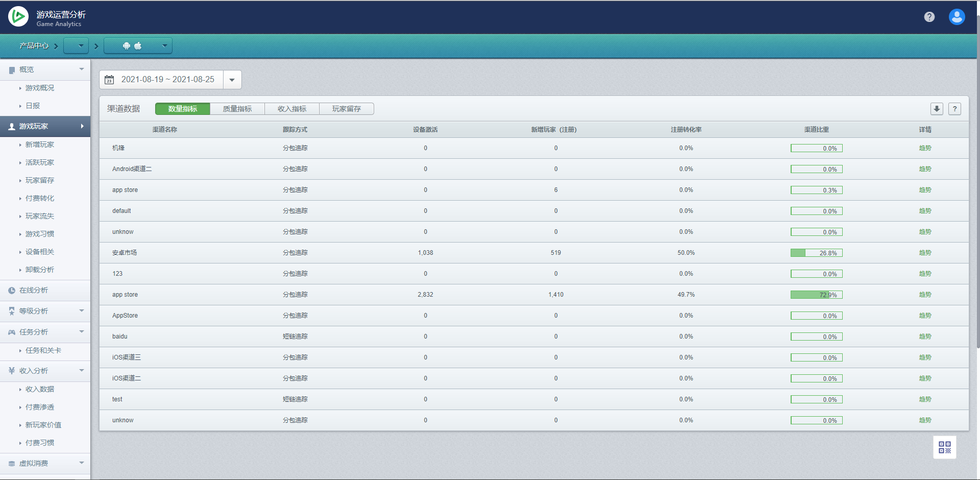View 趋势 for the 机锋 channel
The height and width of the screenshot is (480, 980).
coord(925,148)
